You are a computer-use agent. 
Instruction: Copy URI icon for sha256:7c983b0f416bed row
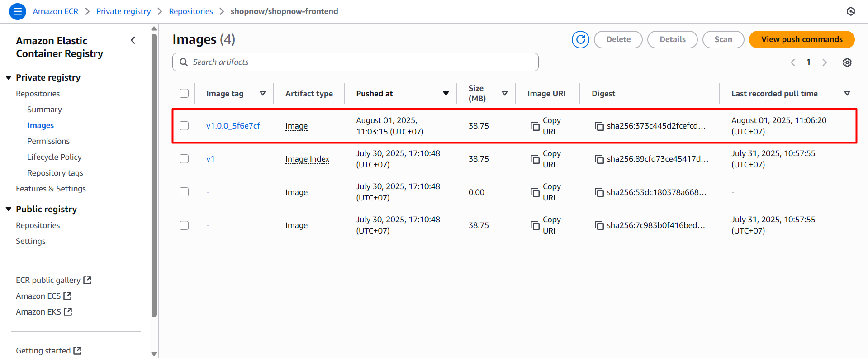(x=535, y=225)
